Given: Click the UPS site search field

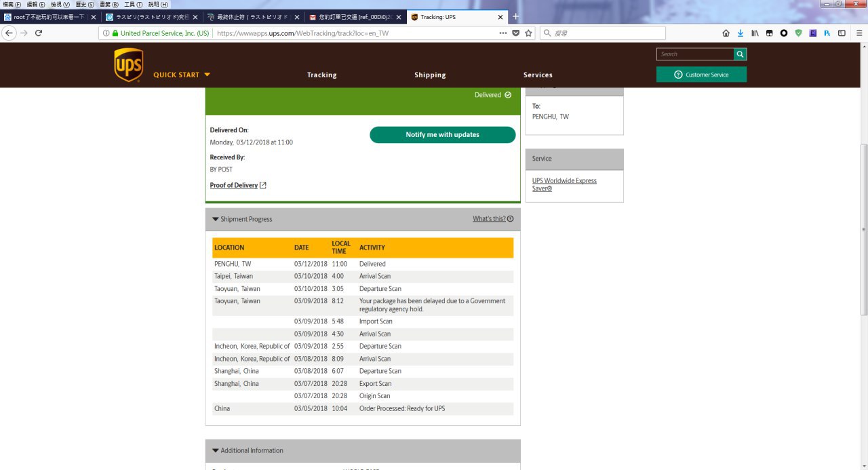Looking at the screenshot, I should coord(694,54).
